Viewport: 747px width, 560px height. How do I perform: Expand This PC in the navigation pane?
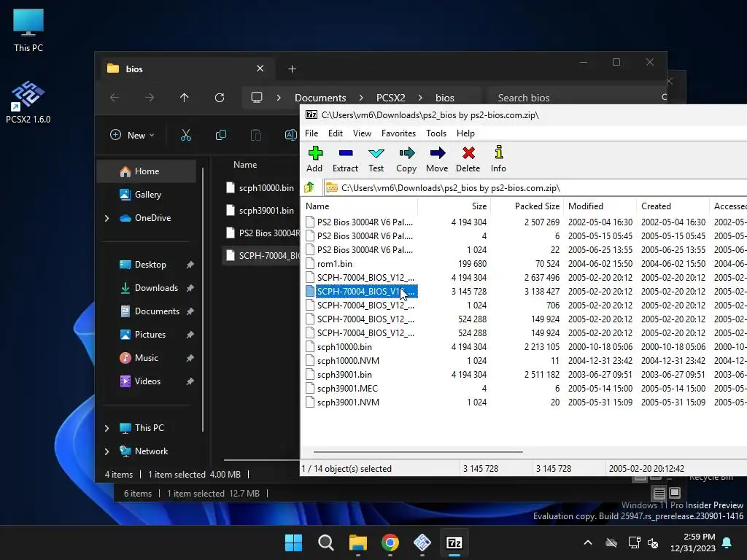[x=107, y=428]
